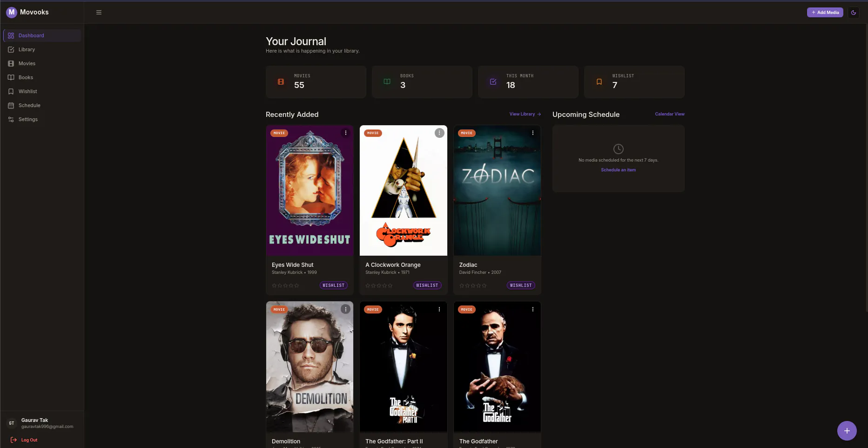
Task: Open the Demolition poster
Action: [x=310, y=367]
